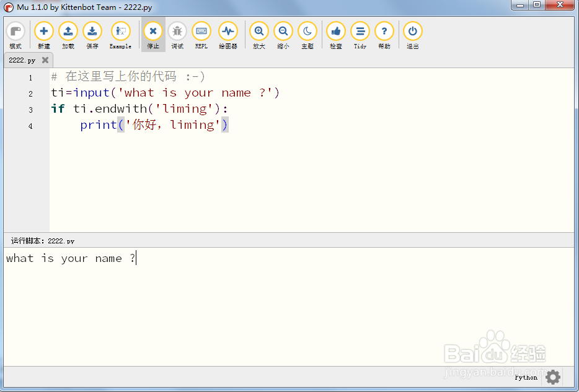Switch editor theme with 主题

coord(307,31)
